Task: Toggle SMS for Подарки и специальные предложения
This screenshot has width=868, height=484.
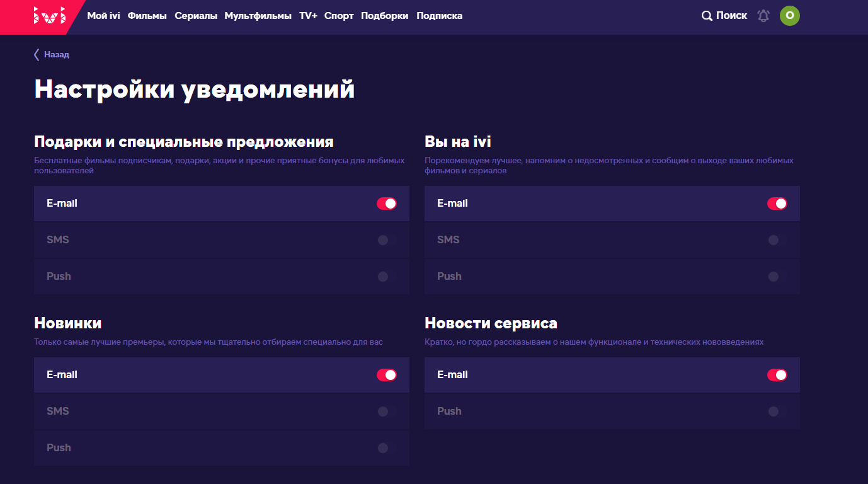Action: [387, 240]
